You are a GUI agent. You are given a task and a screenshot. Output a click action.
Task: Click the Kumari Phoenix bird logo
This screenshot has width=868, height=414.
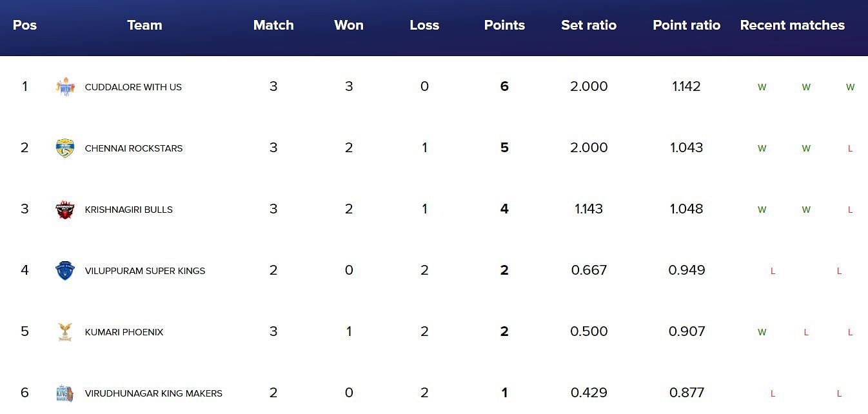coord(65,332)
